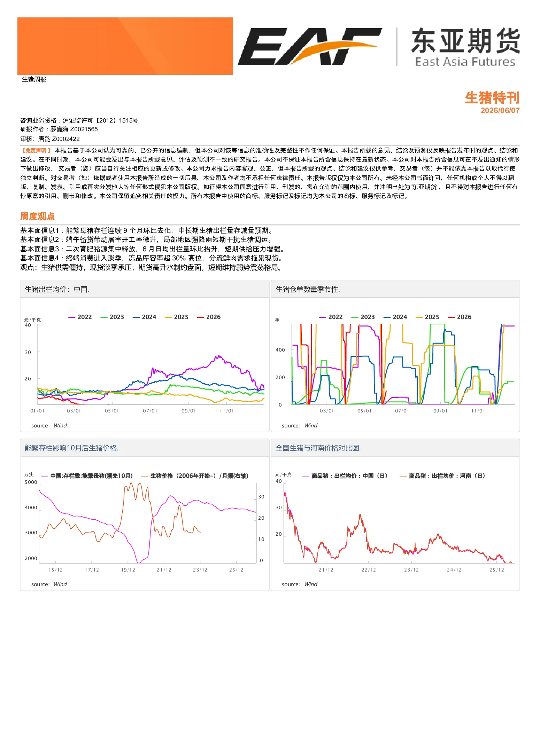Select the 基本面信息2 slaughter rate line
Image resolution: width=540 pixels, height=756 pixels.
(147, 239)
